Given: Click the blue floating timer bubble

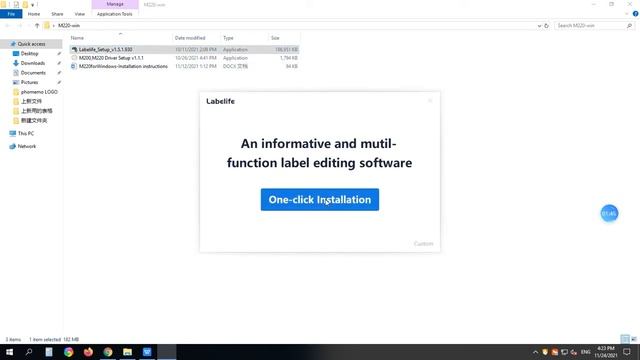Looking at the screenshot, I should [609, 213].
